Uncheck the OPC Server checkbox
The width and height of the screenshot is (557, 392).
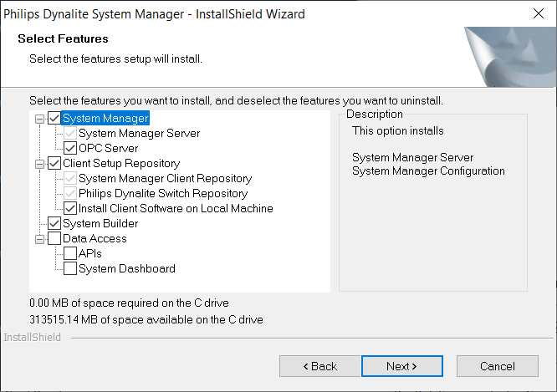(70, 149)
